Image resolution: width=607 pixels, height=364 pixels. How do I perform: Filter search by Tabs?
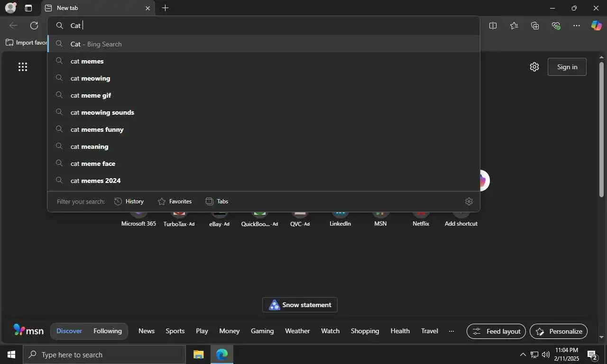coord(217,201)
